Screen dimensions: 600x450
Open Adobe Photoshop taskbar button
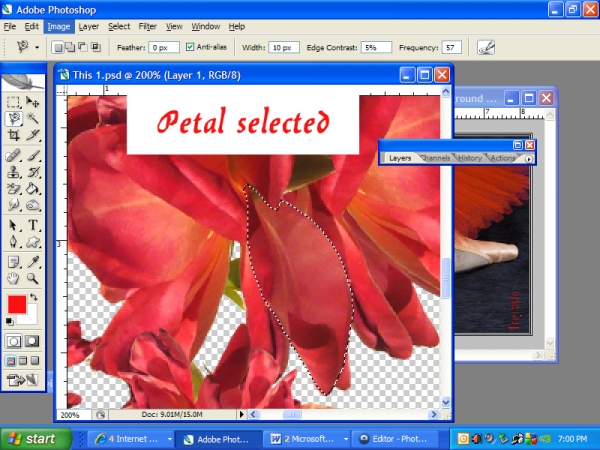point(218,439)
